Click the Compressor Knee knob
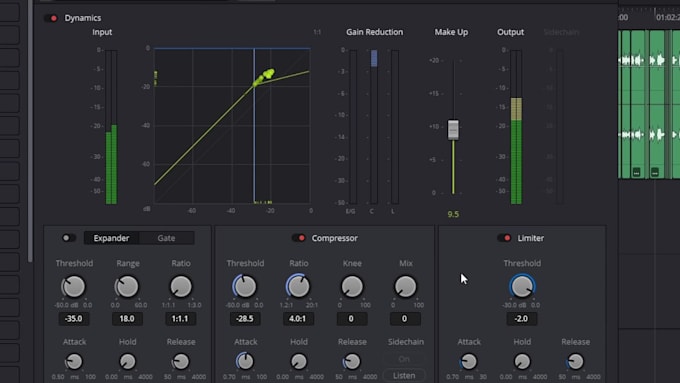The width and height of the screenshot is (680, 383). [352, 286]
